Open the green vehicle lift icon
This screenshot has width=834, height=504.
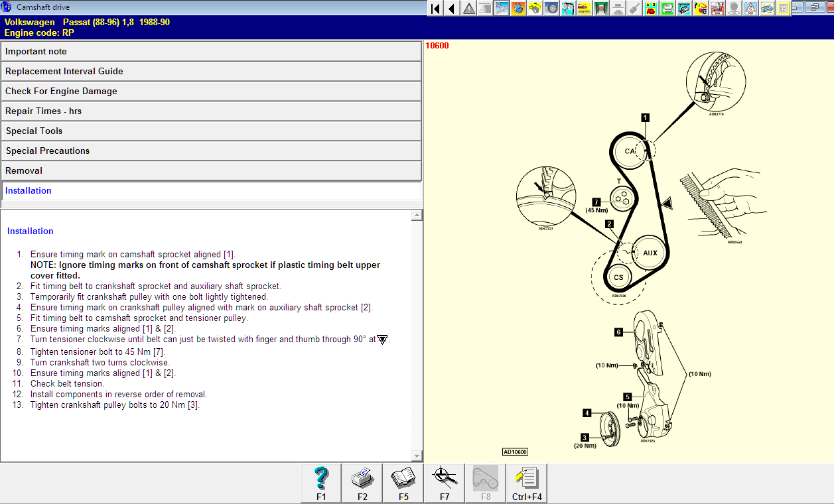[600, 9]
